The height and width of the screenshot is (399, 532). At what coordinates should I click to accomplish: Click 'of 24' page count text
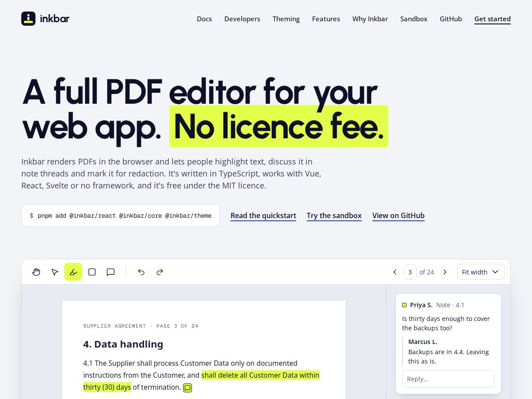tap(426, 272)
